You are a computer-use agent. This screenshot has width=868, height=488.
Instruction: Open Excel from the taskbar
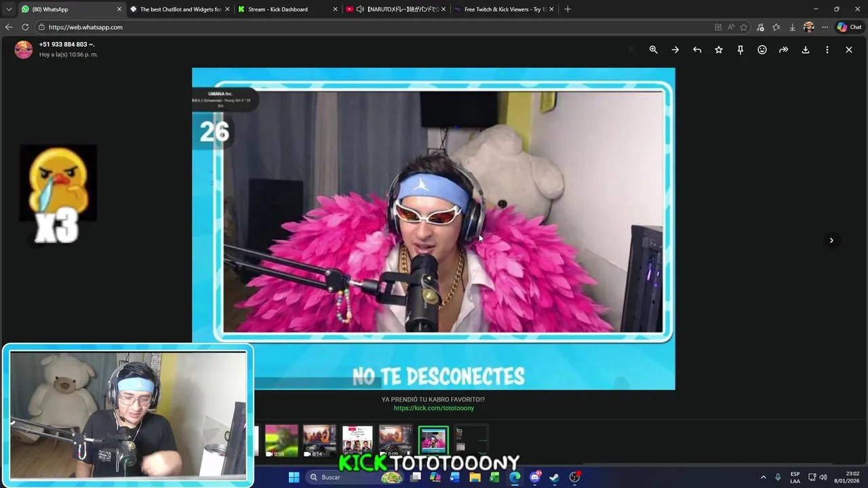point(494,477)
